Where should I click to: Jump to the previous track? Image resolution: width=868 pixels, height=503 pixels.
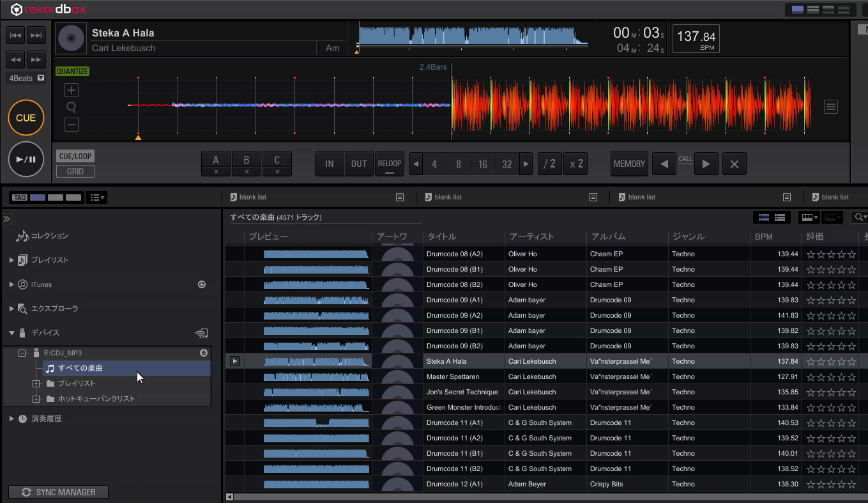[x=16, y=35]
